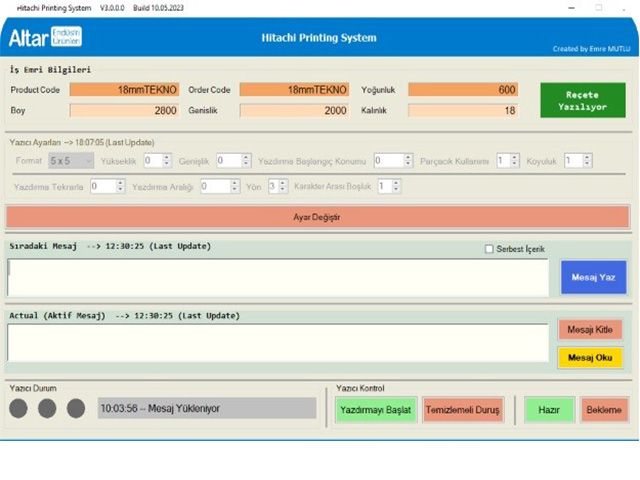
Task: Click the Koyuluk spinner field
Action: coord(578,161)
